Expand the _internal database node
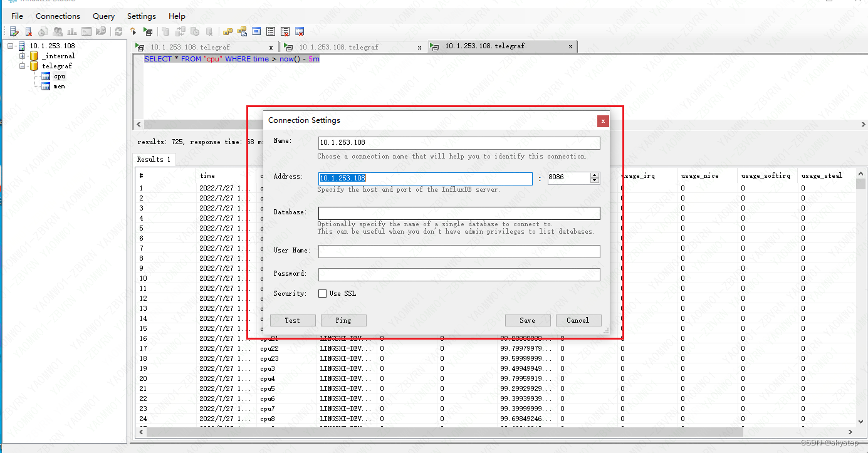The height and width of the screenshot is (453, 868). tap(23, 56)
